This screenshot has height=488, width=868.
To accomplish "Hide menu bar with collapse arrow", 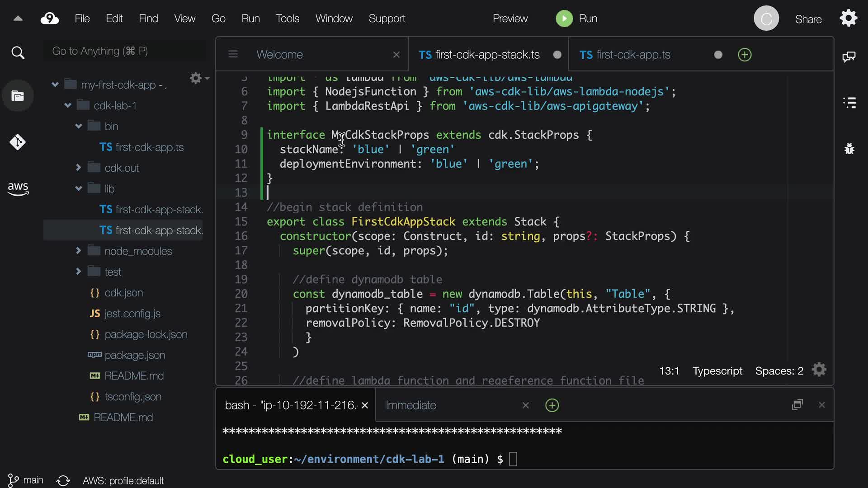I will coord(18,19).
